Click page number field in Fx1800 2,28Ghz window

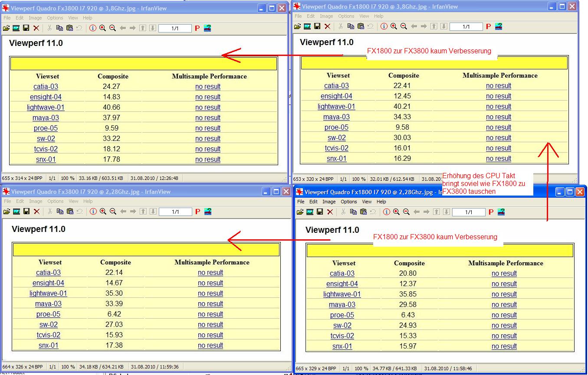tap(469, 212)
